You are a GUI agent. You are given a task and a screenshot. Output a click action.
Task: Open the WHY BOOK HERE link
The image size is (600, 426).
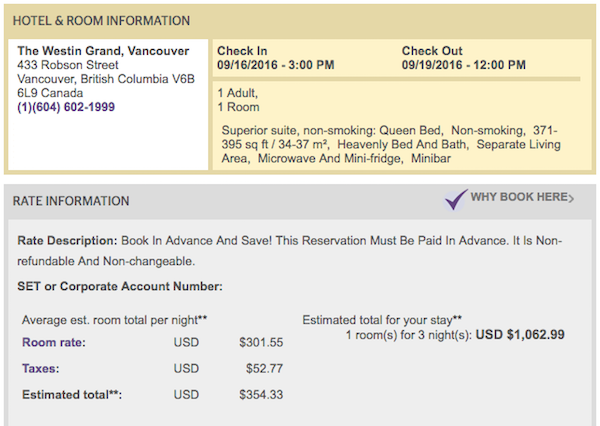click(519, 197)
